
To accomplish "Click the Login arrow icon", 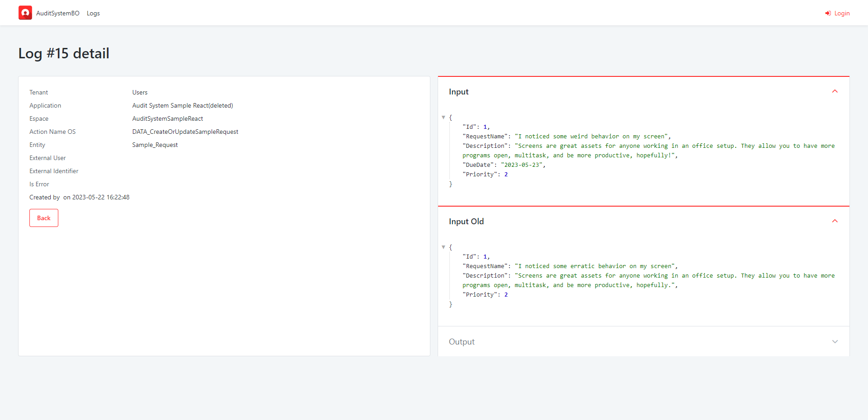I will pos(828,13).
